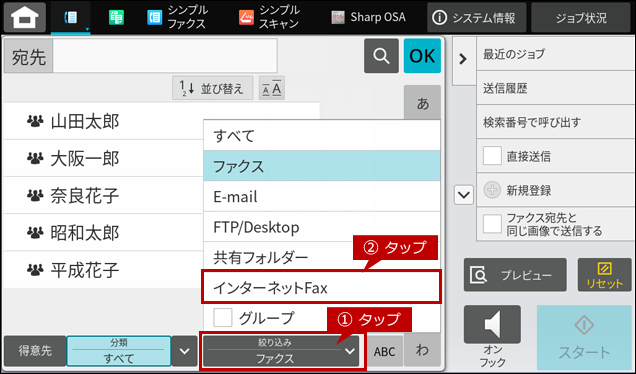The width and height of the screenshot is (636, 374).
Task: Select 検索番号で呼び出す
Action: pos(556,122)
